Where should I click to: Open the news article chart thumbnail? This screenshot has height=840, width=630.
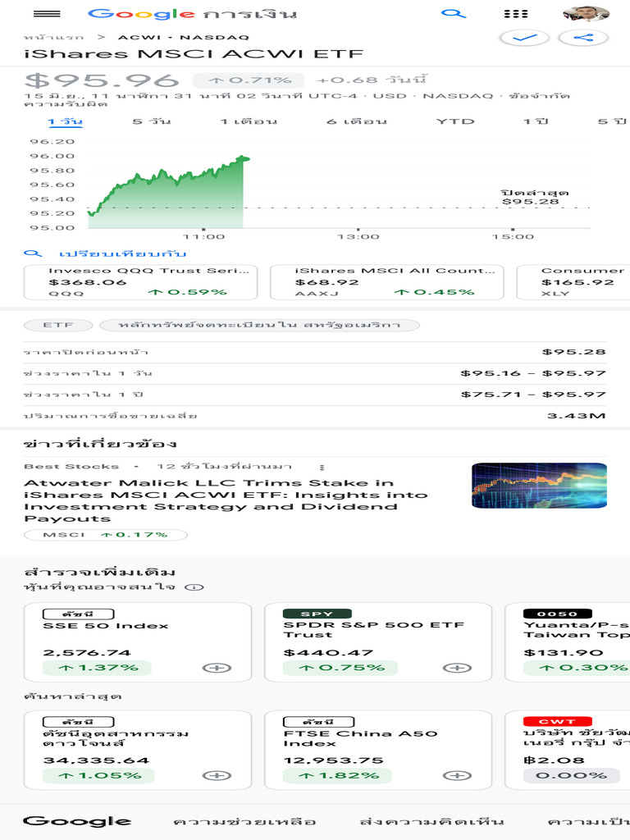(540, 486)
